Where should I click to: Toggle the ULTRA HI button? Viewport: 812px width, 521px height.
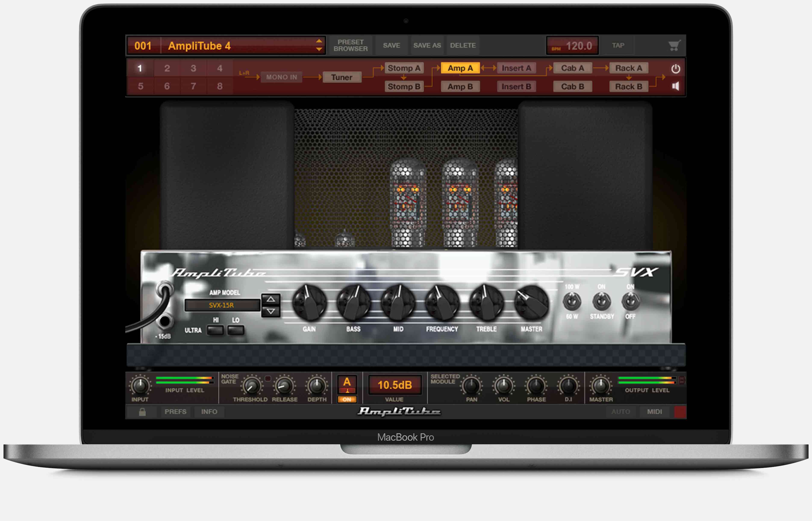[215, 330]
